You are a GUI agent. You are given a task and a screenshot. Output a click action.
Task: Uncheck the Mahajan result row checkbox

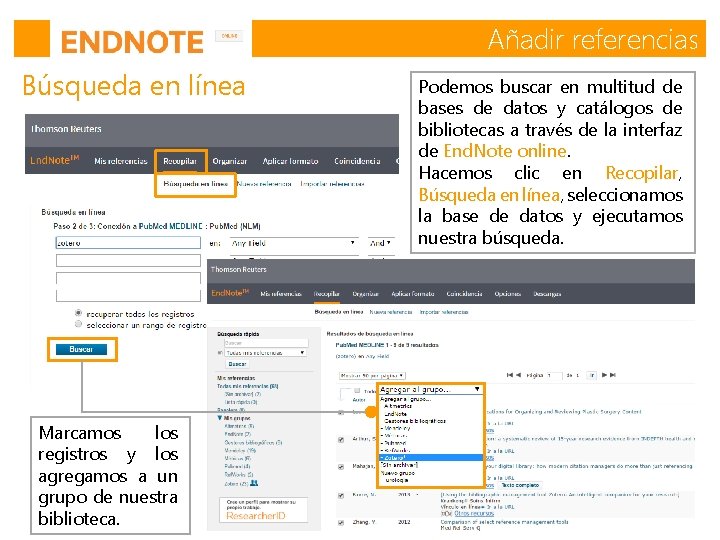tap(341, 467)
